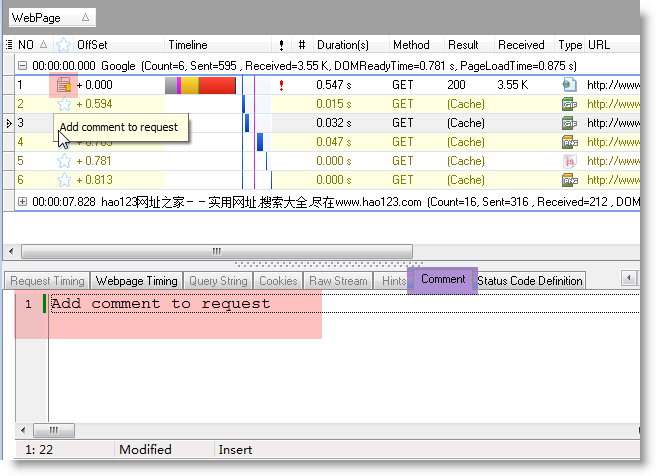Open the Status Code Definition tab
The height and width of the screenshot is (476, 656).
click(x=529, y=281)
